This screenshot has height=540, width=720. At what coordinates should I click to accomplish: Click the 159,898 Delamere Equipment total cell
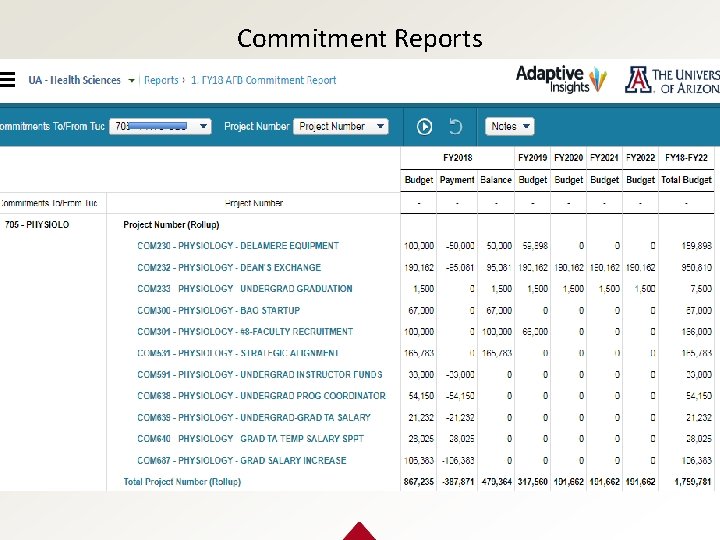[697, 246]
